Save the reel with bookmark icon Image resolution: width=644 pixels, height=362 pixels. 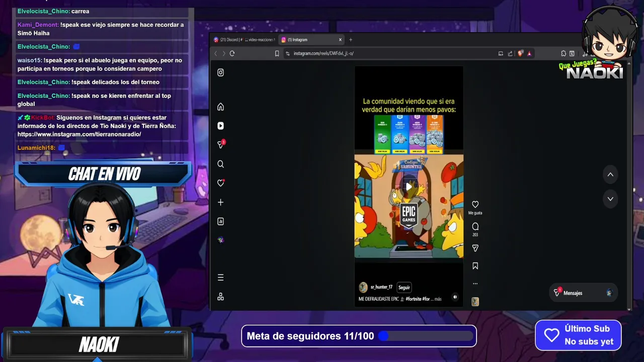(x=475, y=266)
